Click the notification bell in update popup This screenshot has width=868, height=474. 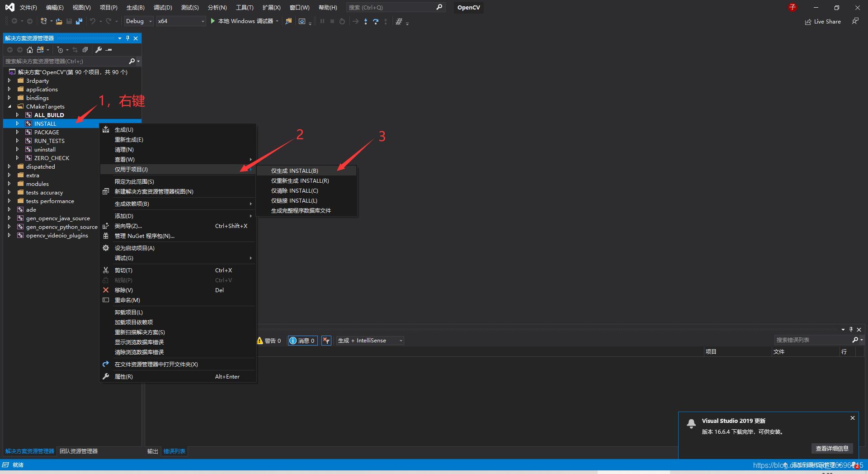(x=691, y=423)
